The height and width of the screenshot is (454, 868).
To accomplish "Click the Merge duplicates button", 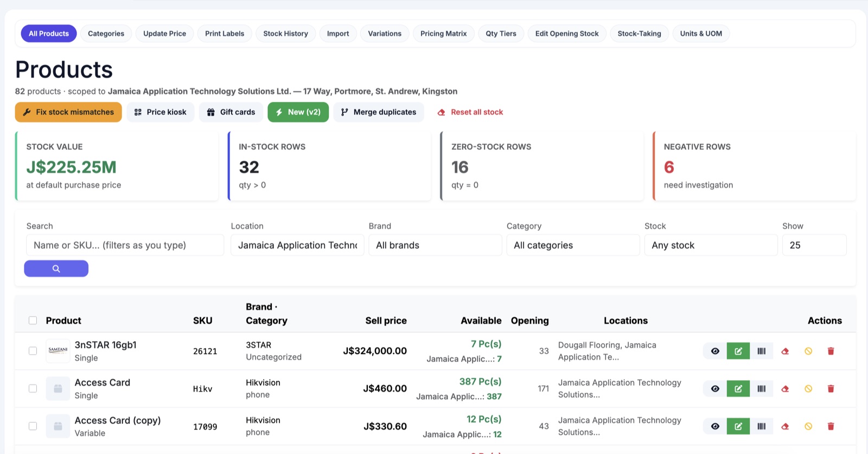I will click(x=379, y=112).
